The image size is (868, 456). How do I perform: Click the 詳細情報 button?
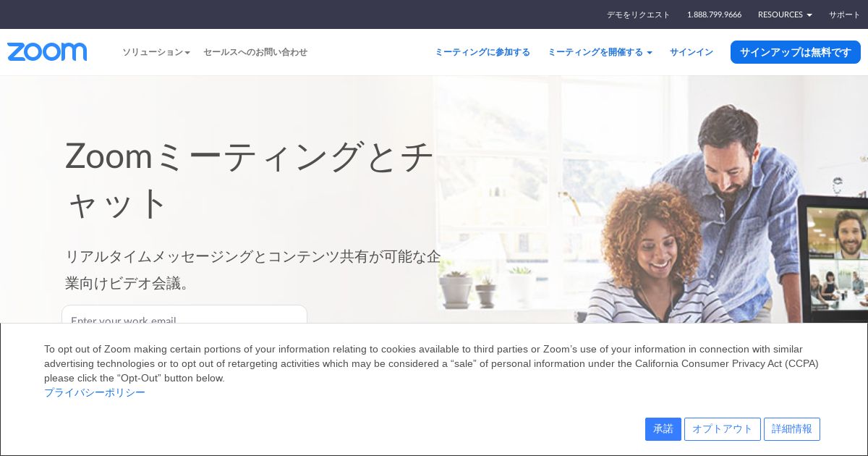click(x=792, y=429)
